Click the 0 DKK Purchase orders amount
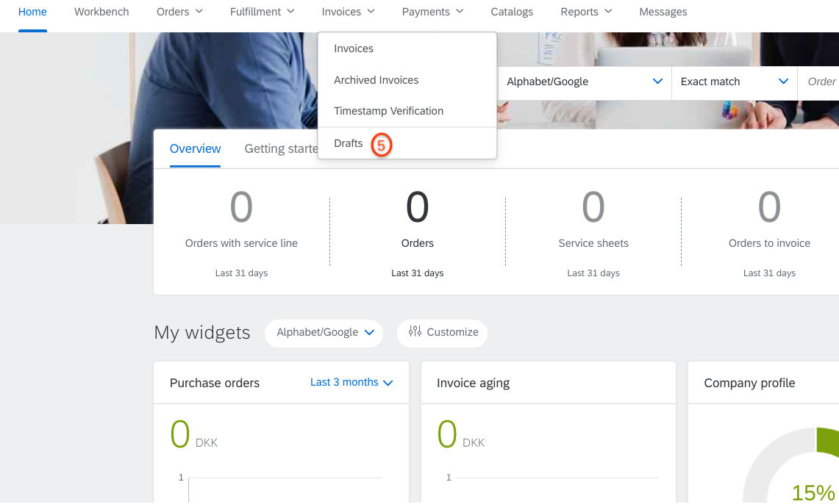 click(193, 434)
